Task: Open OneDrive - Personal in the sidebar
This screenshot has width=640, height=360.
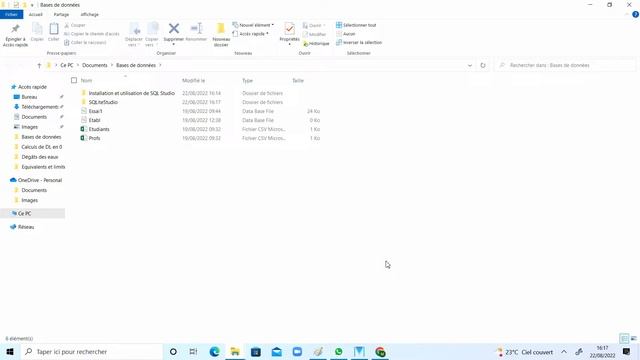Action: [x=40, y=180]
